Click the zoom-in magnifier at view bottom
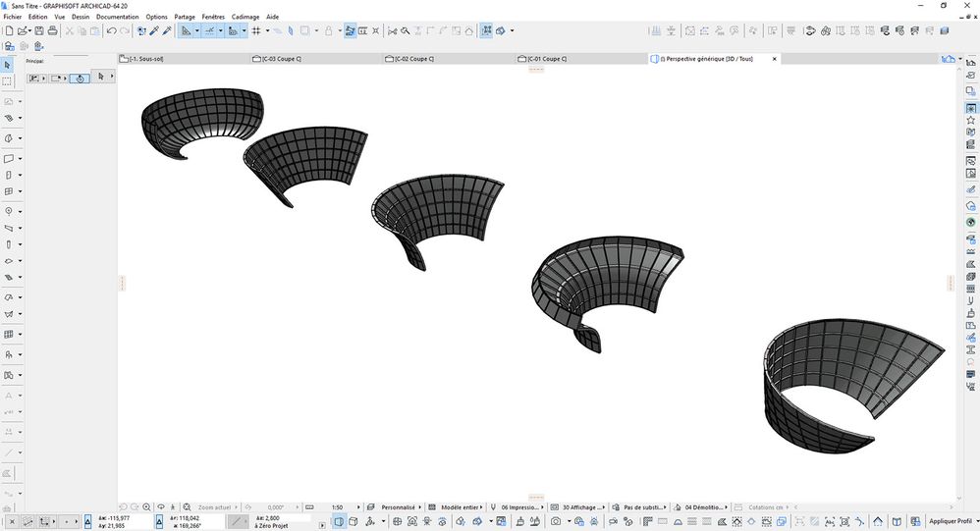980x531 pixels. pos(147,507)
